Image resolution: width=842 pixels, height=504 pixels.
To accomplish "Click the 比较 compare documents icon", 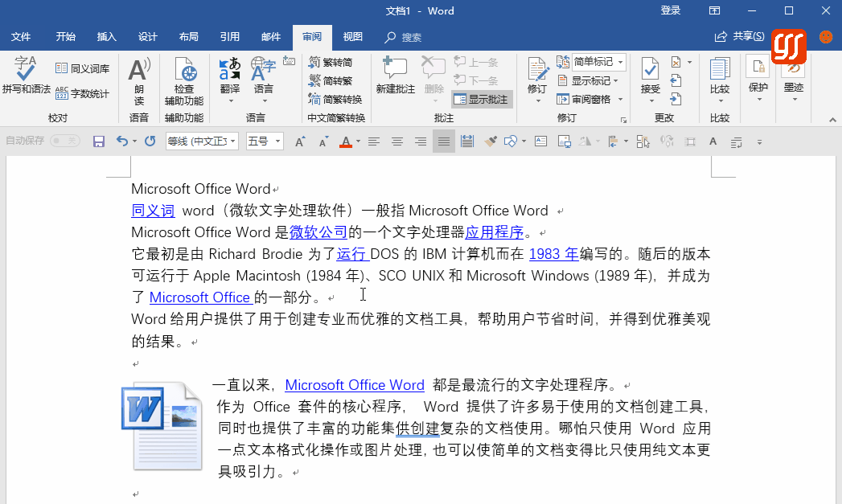I will pos(720,68).
